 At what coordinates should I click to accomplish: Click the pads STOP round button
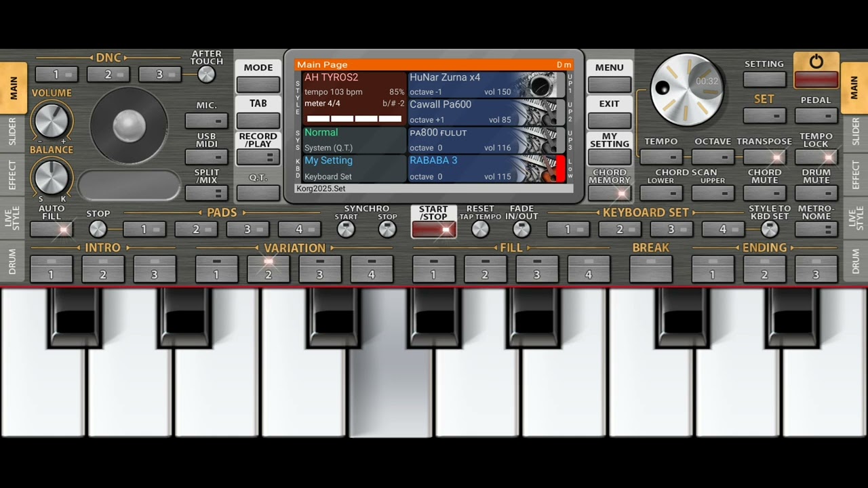point(98,229)
